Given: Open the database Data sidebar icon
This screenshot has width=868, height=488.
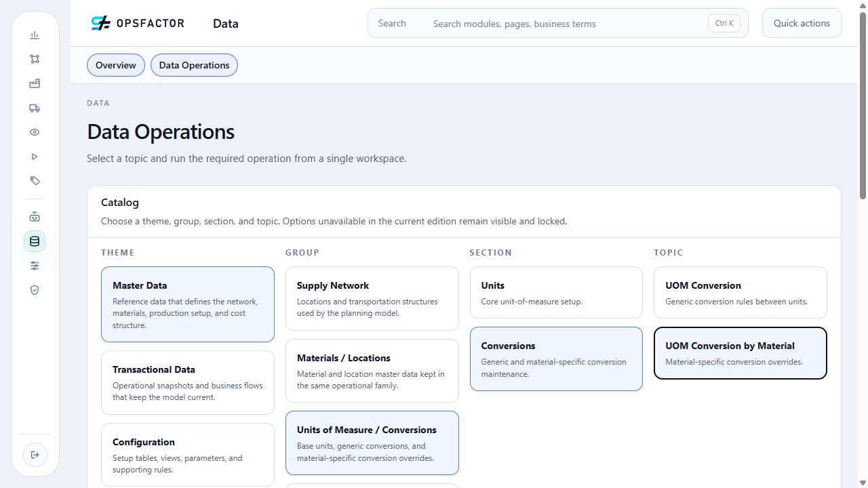Looking at the screenshot, I should [35, 241].
